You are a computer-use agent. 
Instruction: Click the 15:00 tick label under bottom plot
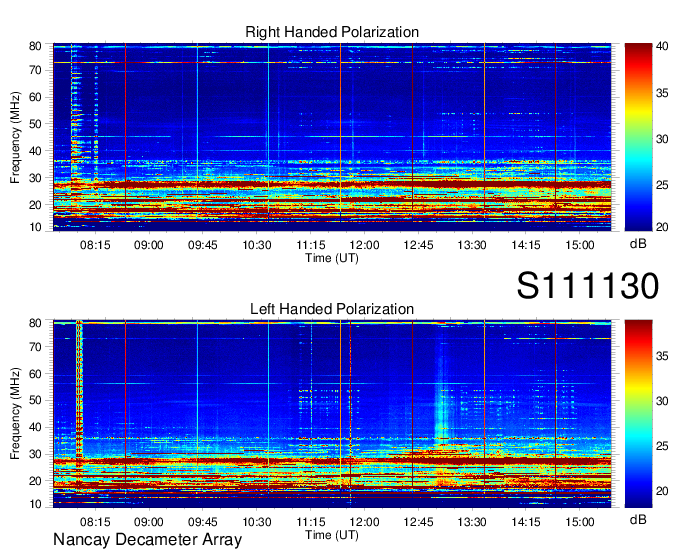point(580,522)
